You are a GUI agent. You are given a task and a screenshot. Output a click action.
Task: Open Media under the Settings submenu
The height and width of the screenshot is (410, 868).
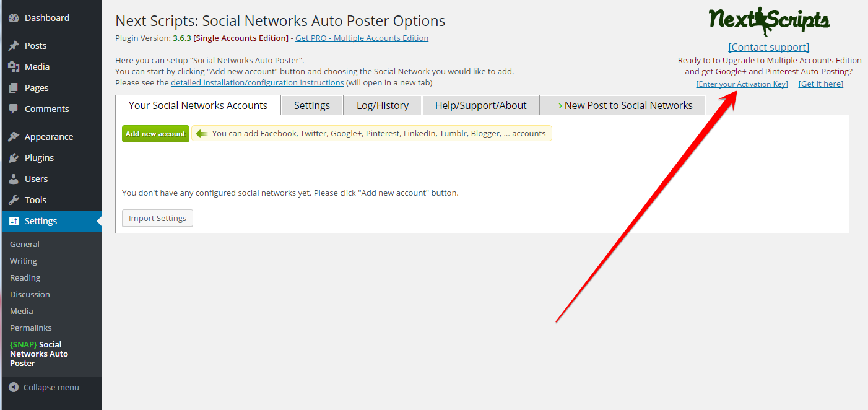click(x=22, y=312)
